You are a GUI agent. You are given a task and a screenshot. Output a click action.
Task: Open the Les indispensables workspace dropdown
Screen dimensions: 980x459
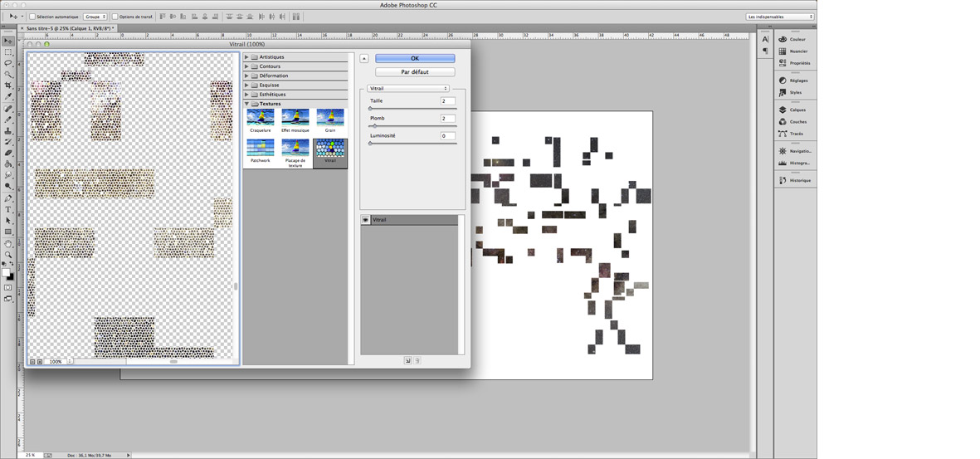click(780, 17)
